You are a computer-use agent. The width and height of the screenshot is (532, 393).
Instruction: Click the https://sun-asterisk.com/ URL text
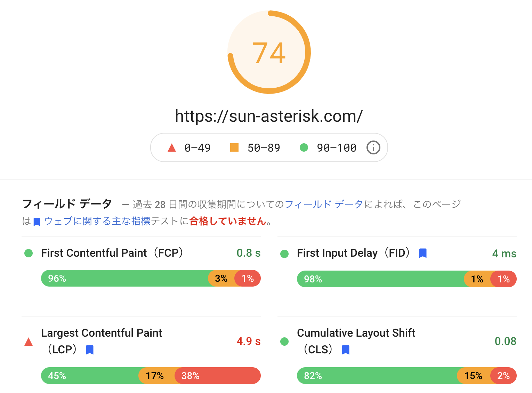pos(269,116)
